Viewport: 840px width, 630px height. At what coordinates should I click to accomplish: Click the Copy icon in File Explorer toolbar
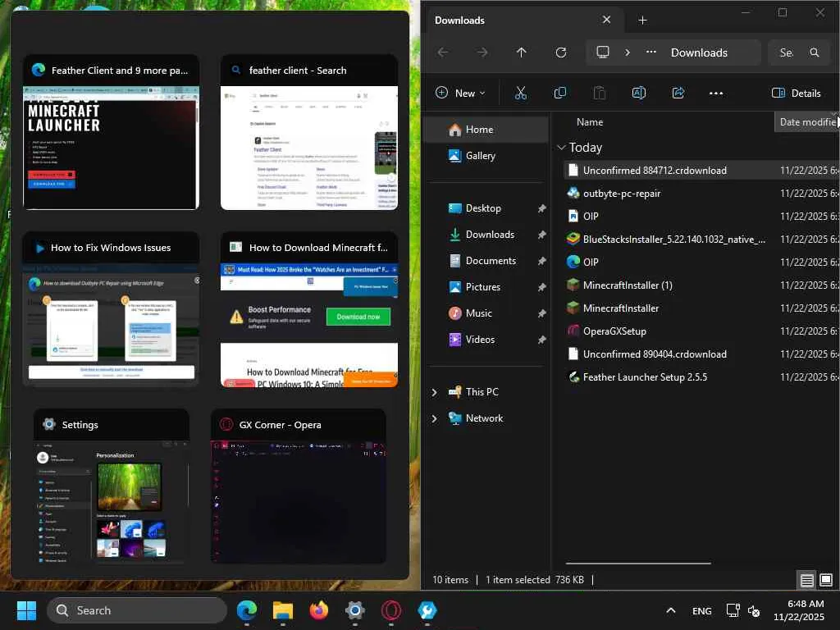[x=559, y=93]
